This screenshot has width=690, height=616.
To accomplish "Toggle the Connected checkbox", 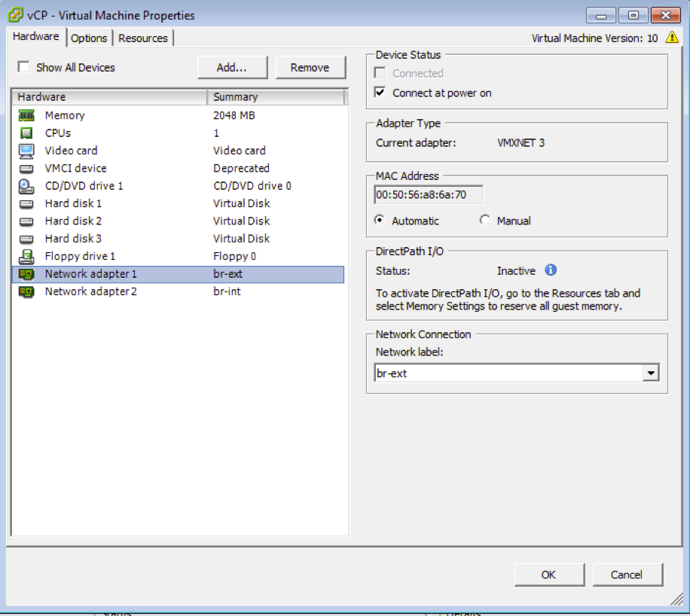I will tap(380, 72).
